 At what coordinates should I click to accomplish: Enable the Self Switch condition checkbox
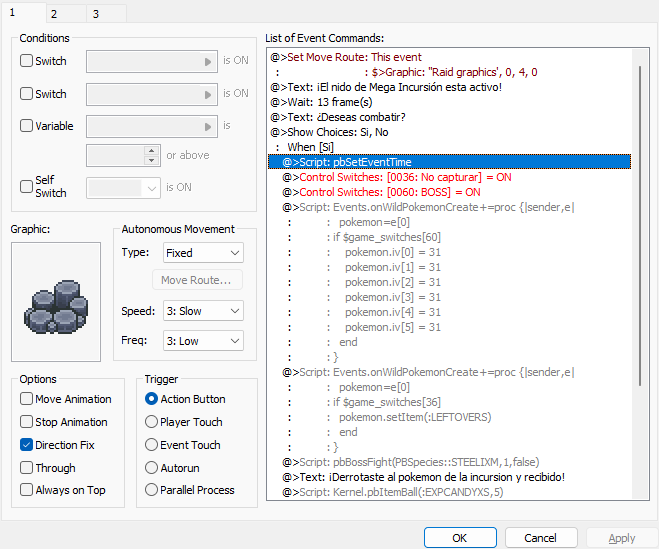tap(27, 186)
